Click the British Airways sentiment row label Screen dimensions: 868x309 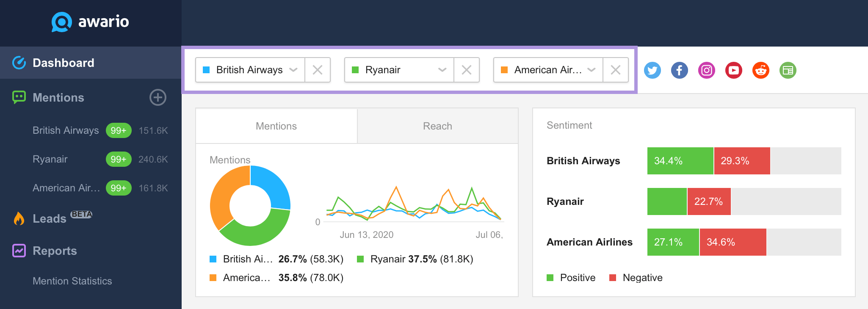point(583,161)
